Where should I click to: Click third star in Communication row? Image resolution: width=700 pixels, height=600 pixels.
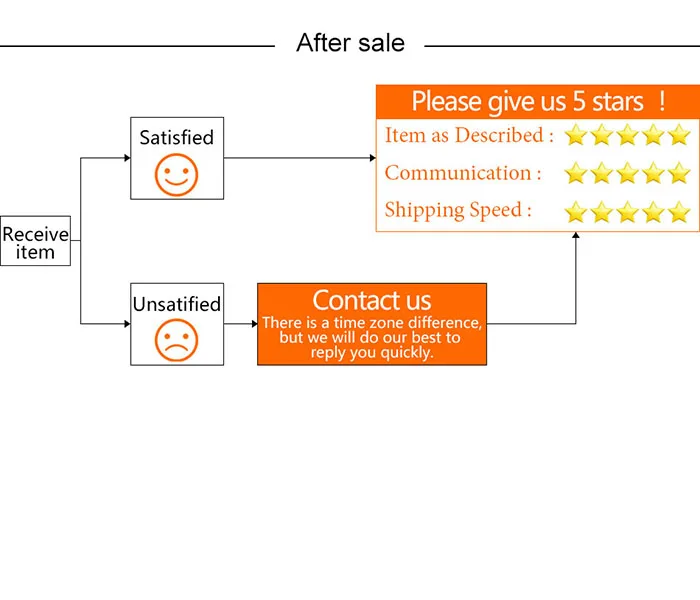coord(628,173)
